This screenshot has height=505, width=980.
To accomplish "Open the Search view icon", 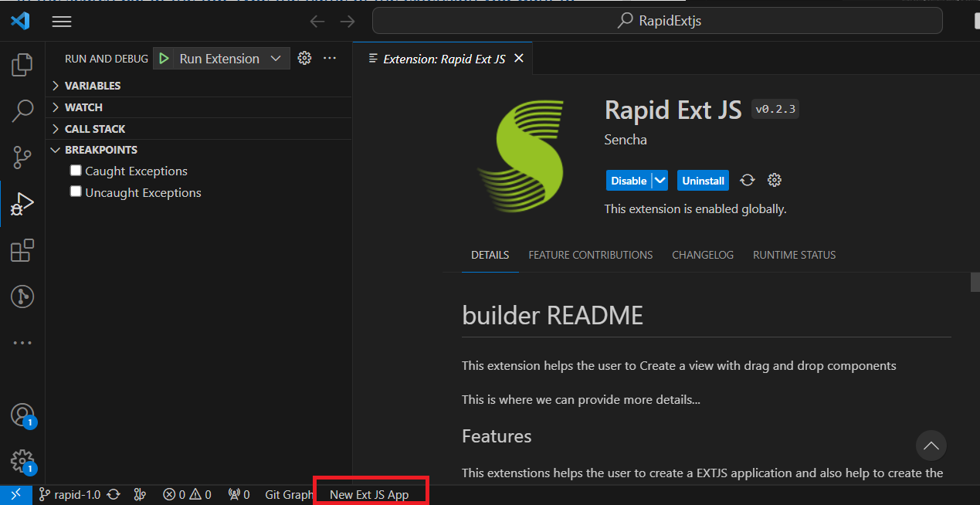I will (22, 111).
